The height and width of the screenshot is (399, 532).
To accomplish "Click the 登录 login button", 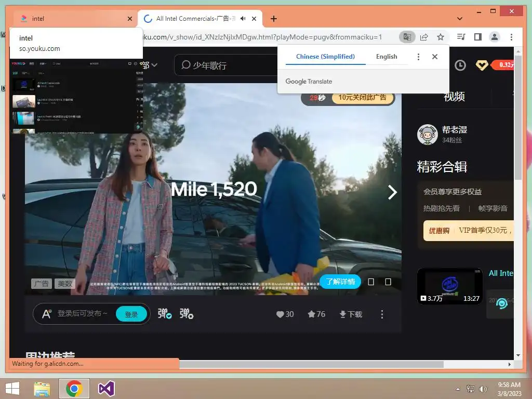I will coord(131,314).
